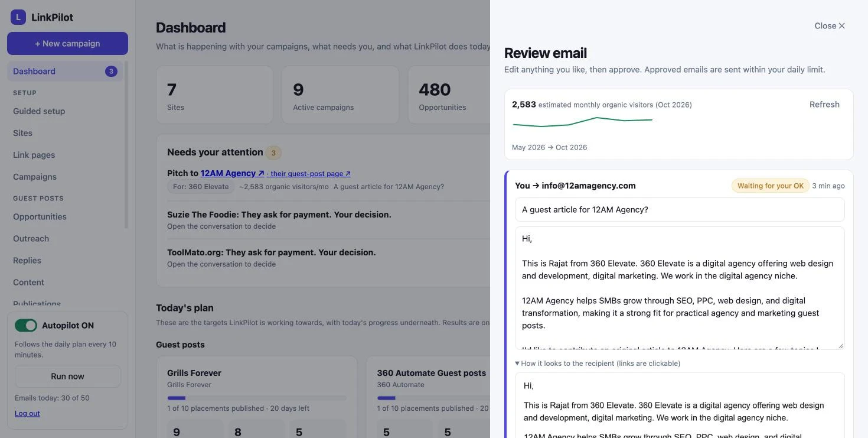Open the ToolMato.org payment decision

[272, 252]
